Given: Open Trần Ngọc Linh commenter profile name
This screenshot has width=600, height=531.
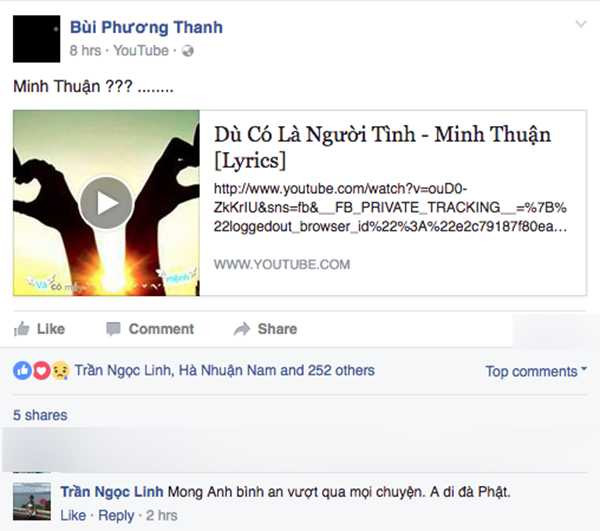Looking at the screenshot, I should (112, 492).
